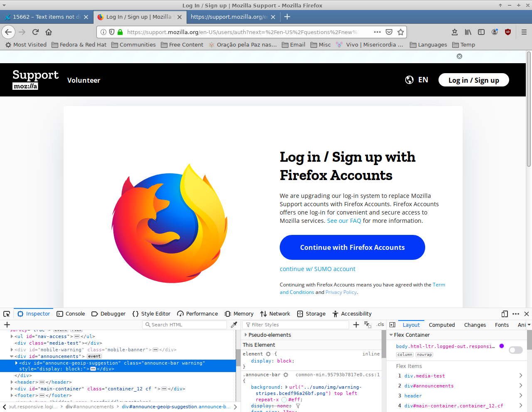Click the secure padlock icon in URL bar
This screenshot has height=412, width=532.
point(120,32)
